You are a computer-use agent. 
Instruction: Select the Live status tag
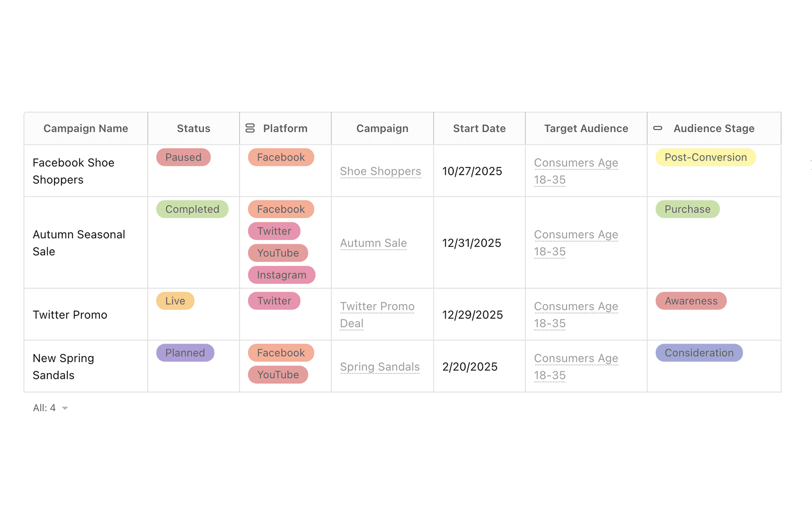(x=175, y=301)
